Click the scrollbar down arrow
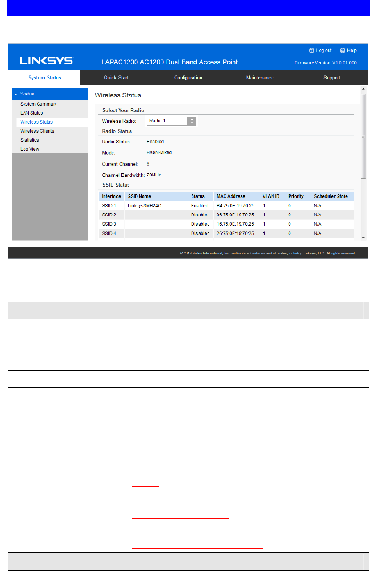 pyautogui.click(x=363, y=238)
